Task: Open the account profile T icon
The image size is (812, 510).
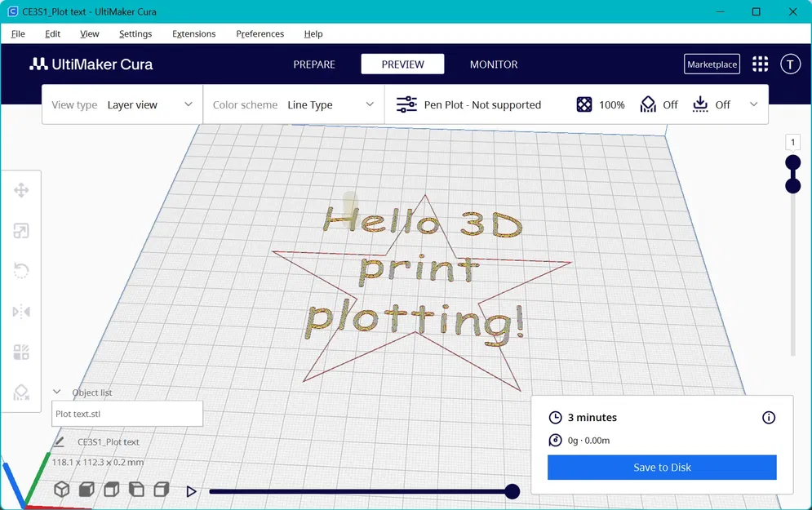Action: (x=790, y=64)
